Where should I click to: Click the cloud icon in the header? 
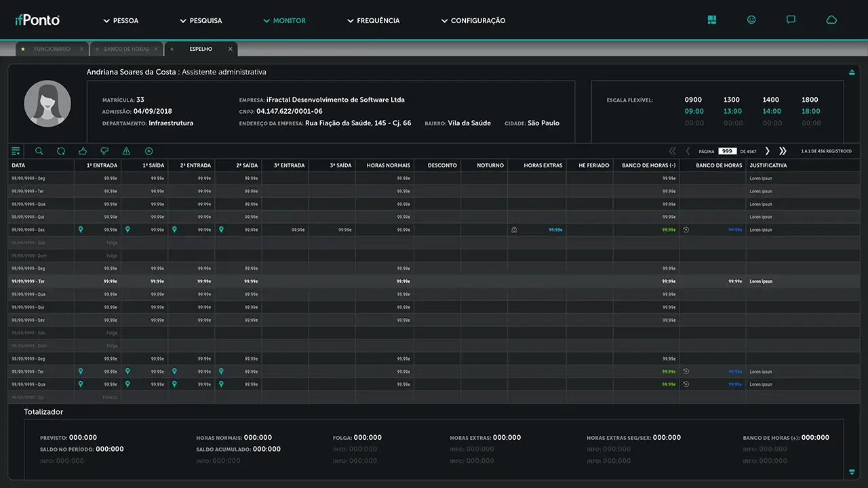pos(831,20)
